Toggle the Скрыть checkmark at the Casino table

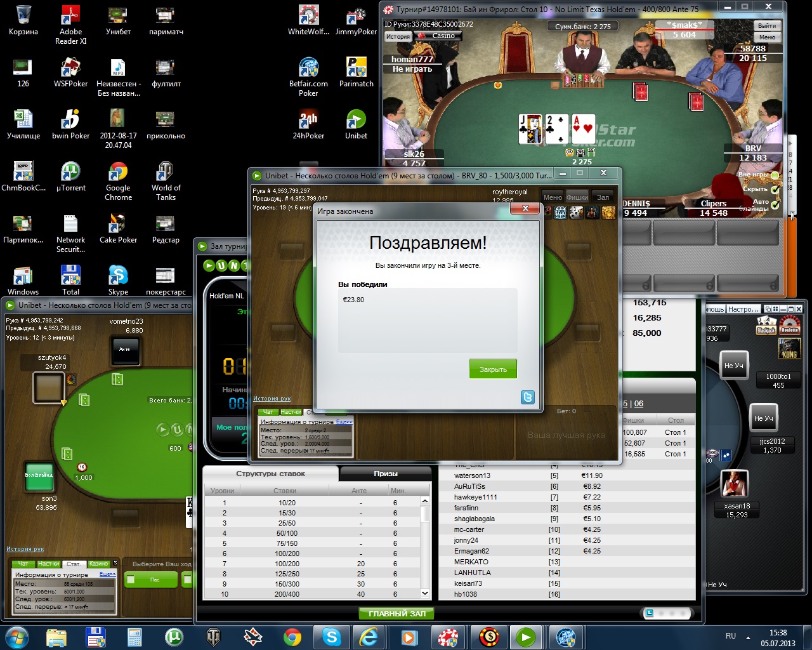[775, 189]
